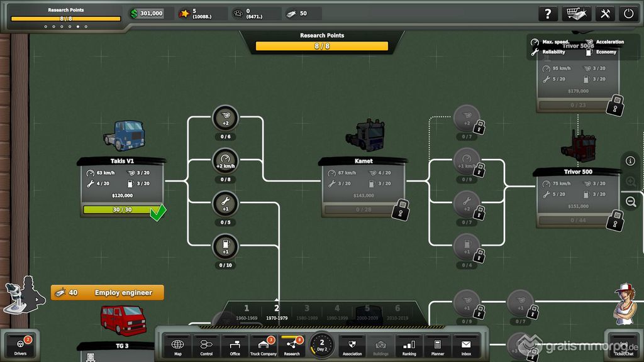Screen dimensions: 644x362
Task: Open the Inbox mail button
Action: pos(465,346)
